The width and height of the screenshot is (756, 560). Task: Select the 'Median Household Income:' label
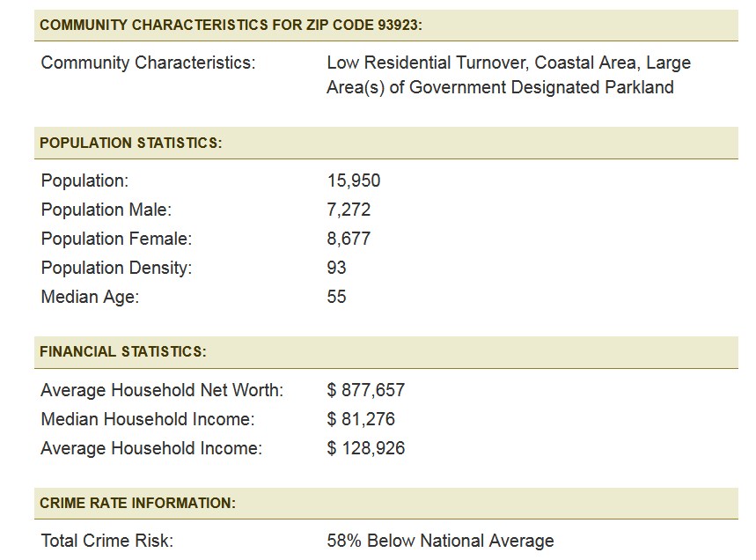(148, 419)
